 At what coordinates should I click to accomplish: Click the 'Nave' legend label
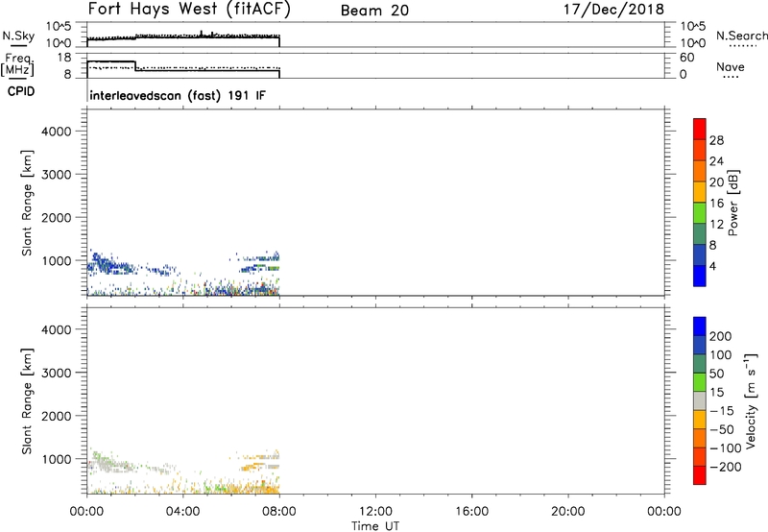[x=731, y=67]
